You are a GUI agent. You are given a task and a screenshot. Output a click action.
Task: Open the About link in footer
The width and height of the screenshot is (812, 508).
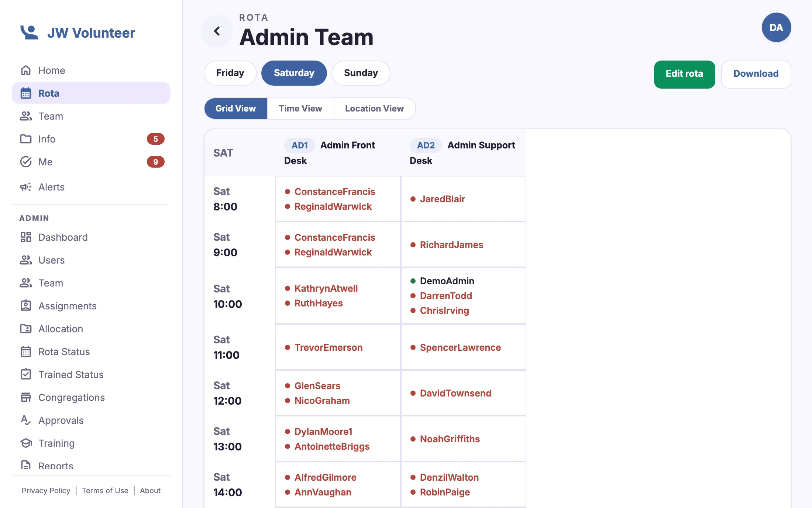click(x=150, y=490)
